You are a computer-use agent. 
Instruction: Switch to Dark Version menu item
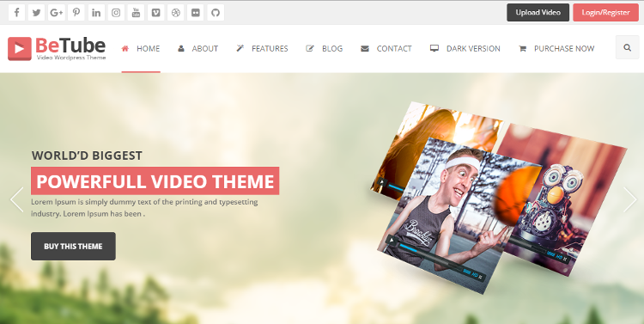tap(465, 48)
